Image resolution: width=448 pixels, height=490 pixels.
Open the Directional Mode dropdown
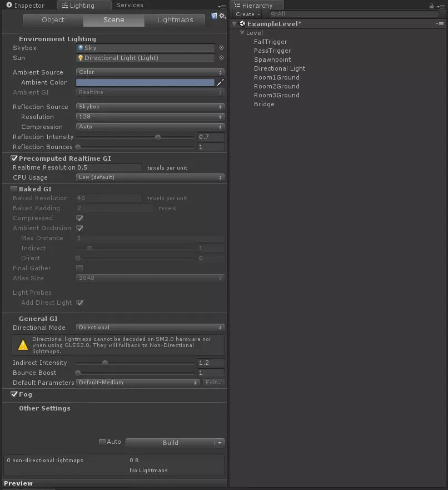[x=150, y=328]
